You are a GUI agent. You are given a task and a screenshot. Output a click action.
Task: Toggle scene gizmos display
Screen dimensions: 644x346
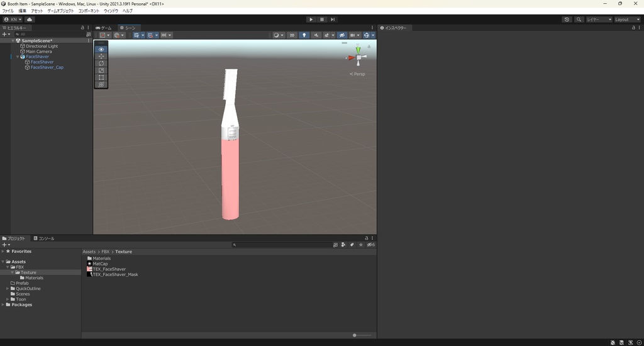(x=367, y=35)
